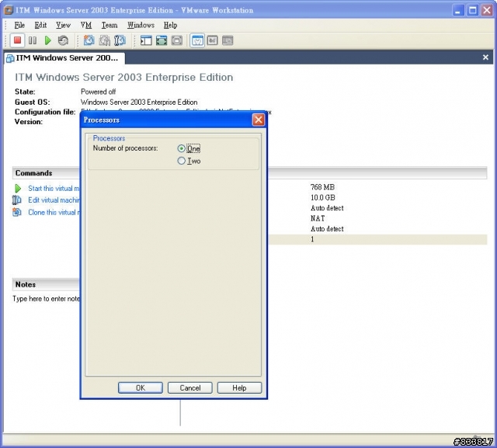Select the Two processors radio button
Screen dimensions: 497x448
[x=181, y=161]
